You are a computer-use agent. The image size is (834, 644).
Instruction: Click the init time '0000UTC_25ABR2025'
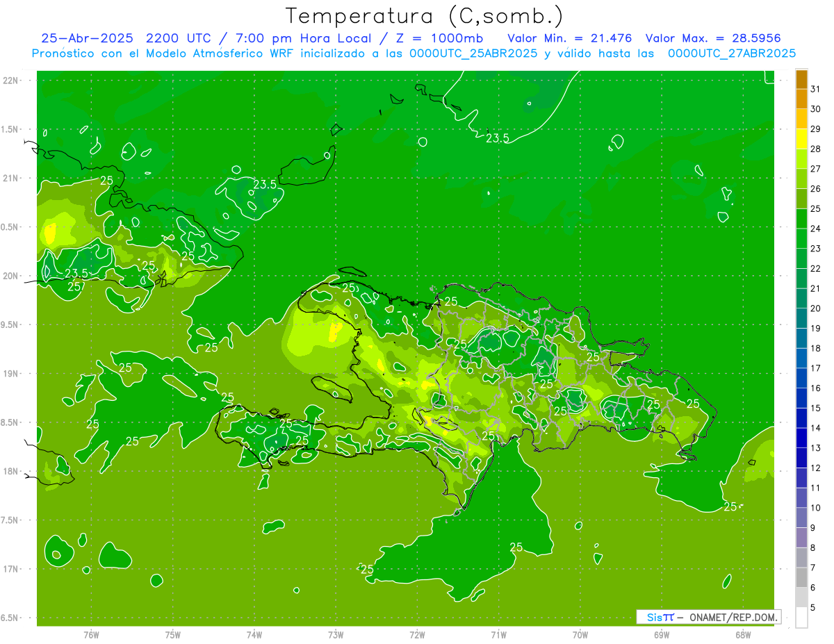point(473,53)
